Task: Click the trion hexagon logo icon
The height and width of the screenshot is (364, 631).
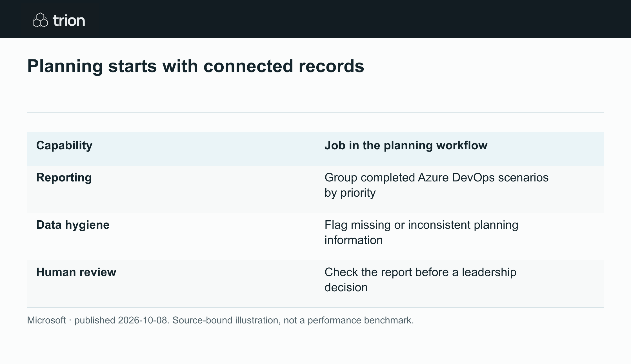Action: click(40, 20)
